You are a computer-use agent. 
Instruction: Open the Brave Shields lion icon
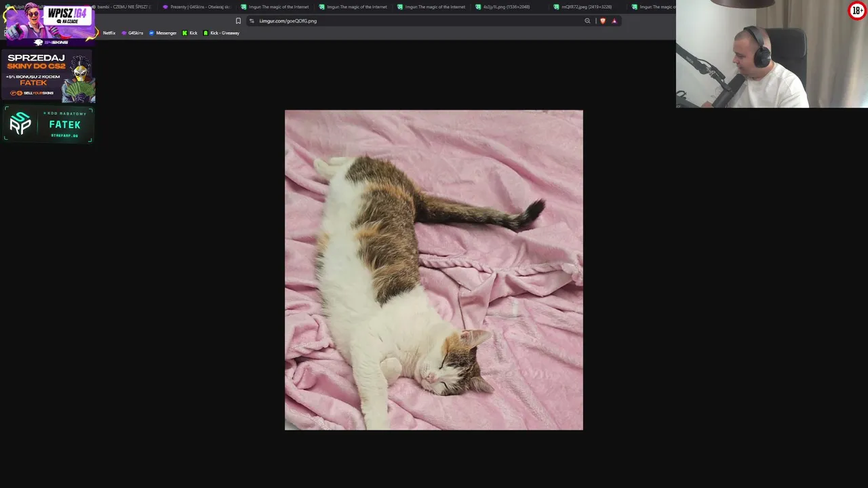click(602, 21)
